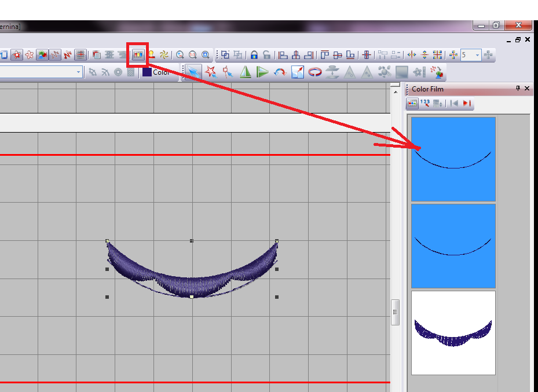Image resolution: width=538 pixels, height=392 pixels.
Task: Click the vertical scrollbar thumb
Action: 396,312
